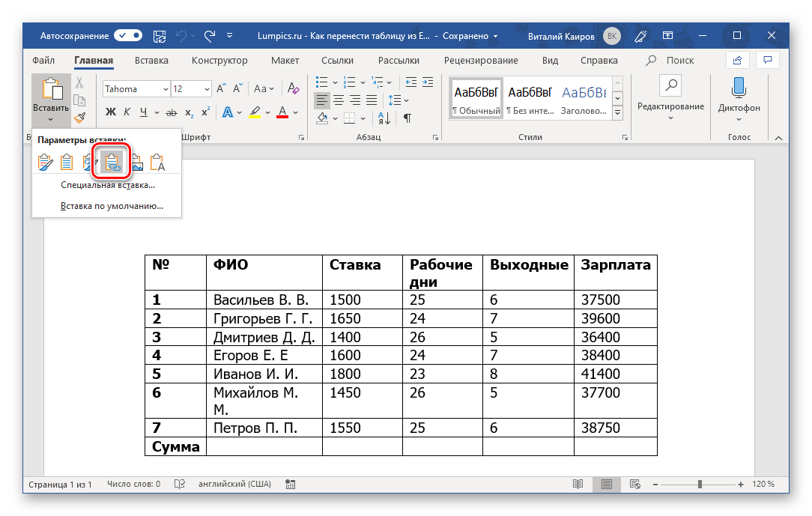812x516 pixels.
Task: Click the Format Painter brush icon
Action: (x=80, y=118)
